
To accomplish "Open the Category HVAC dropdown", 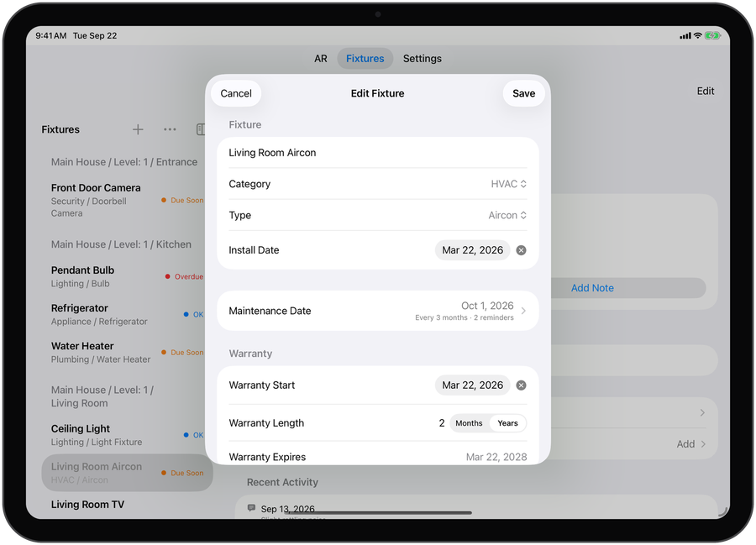I will (509, 184).
